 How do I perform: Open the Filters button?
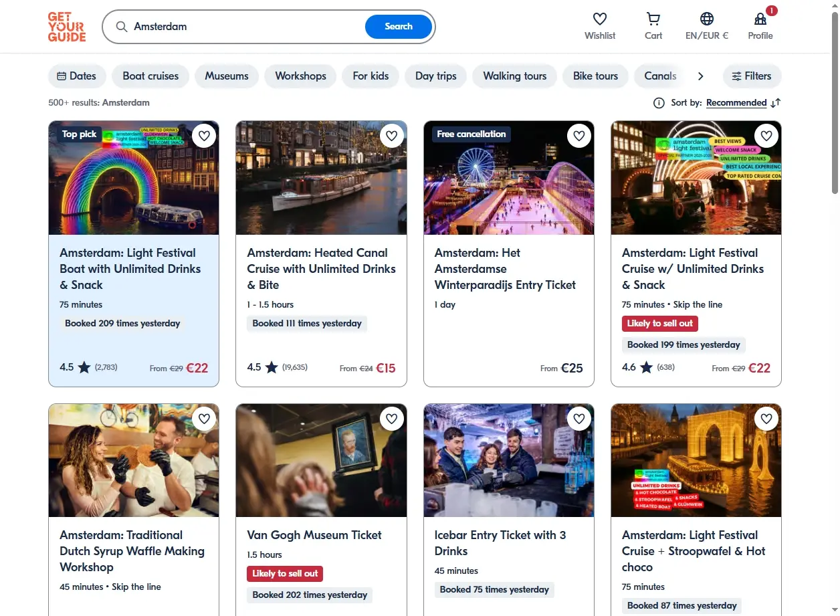coord(752,76)
